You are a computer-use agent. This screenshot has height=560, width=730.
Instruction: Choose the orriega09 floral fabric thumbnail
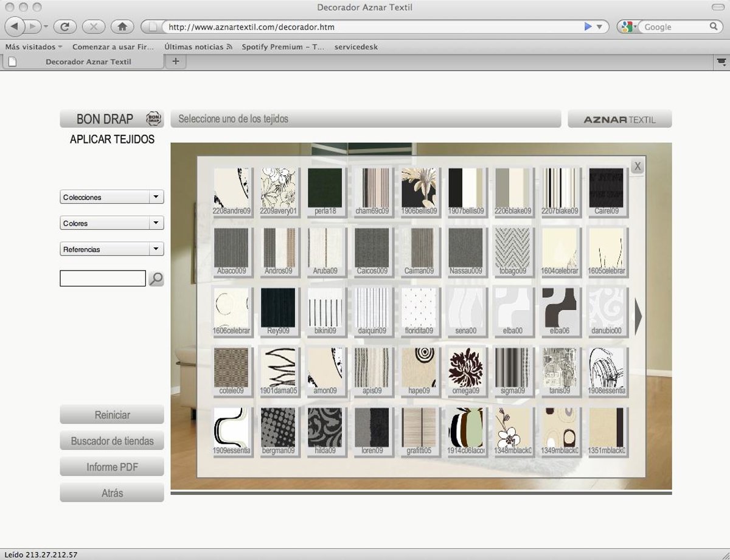pyautogui.click(x=465, y=367)
